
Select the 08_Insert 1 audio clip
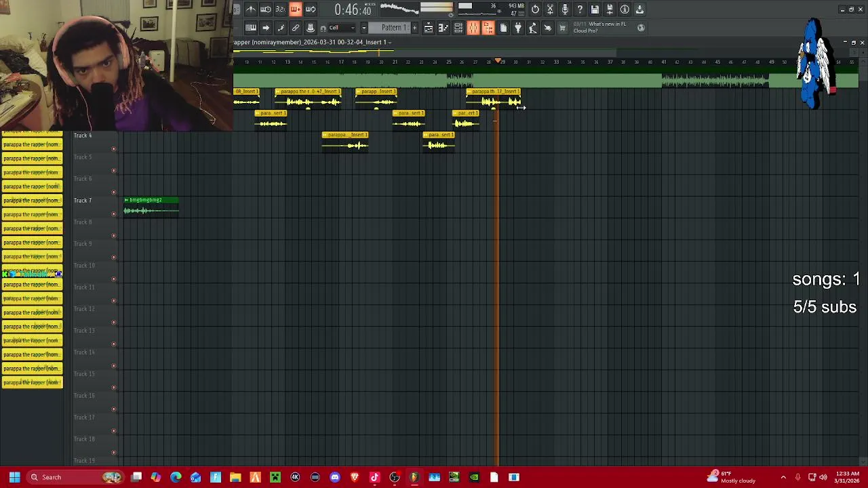(246, 98)
